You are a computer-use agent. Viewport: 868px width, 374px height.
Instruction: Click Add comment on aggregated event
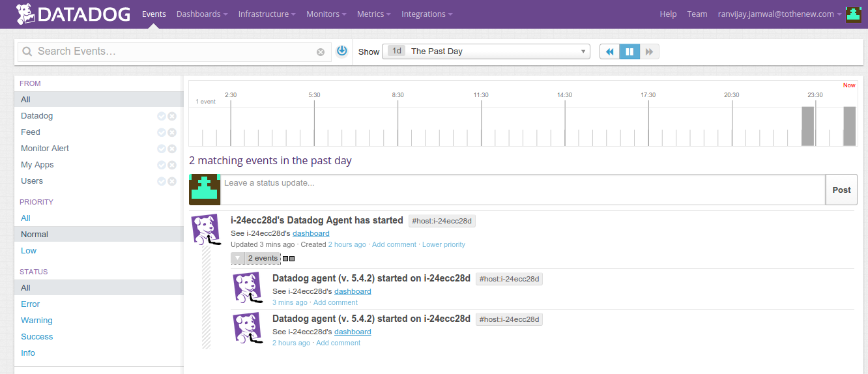394,244
